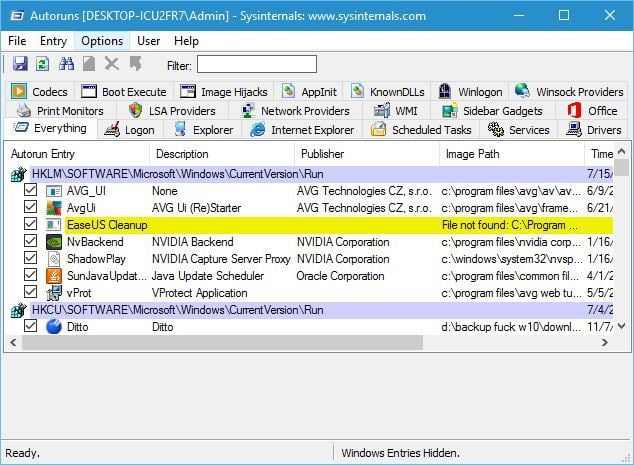The width and height of the screenshot is (634, 465).
Task: Uncheck the AVG_UI autorun entry
Action: (x=30, y=190)
